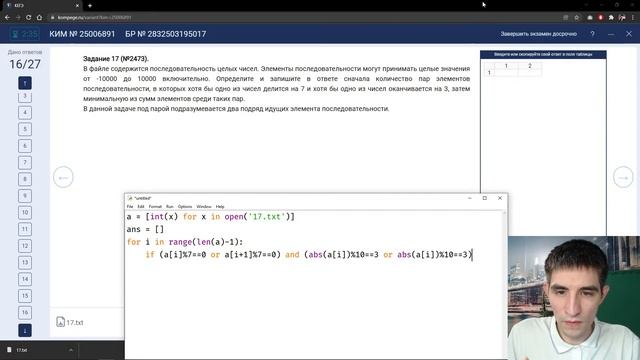
Task: Reload the page with the refresh icon
Action: point(28,18)
